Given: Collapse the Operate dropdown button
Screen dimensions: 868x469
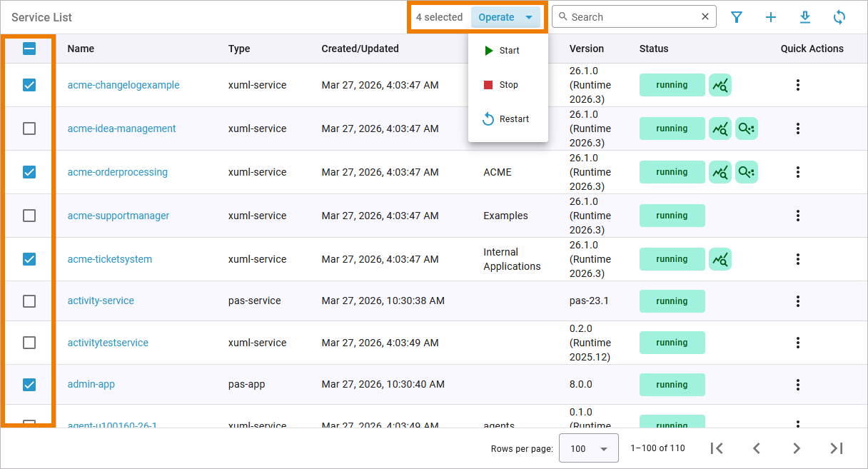Looking at the screenshot, I should (x=505, y=17).
